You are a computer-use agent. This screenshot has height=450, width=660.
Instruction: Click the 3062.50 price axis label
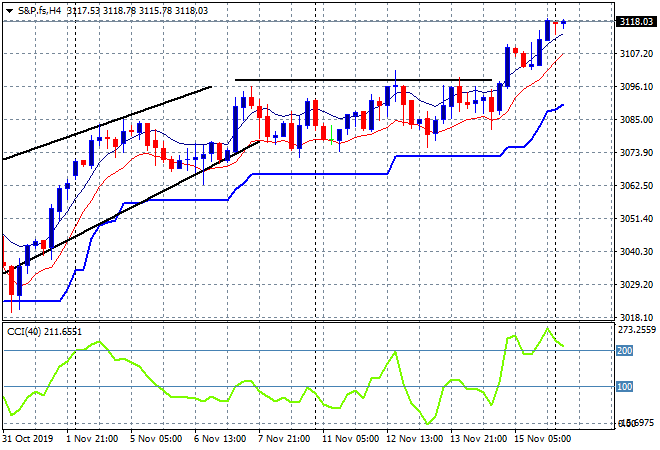[636, 185]
